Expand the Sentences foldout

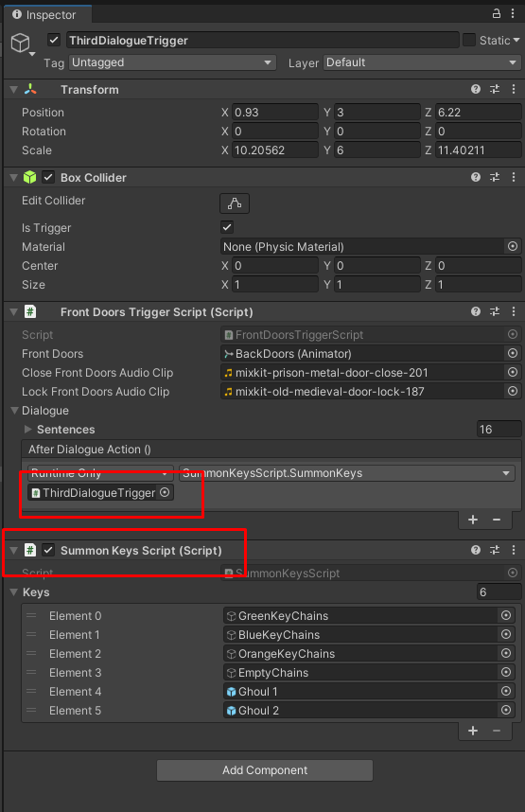pyautogui.click(x=28, y=429)
